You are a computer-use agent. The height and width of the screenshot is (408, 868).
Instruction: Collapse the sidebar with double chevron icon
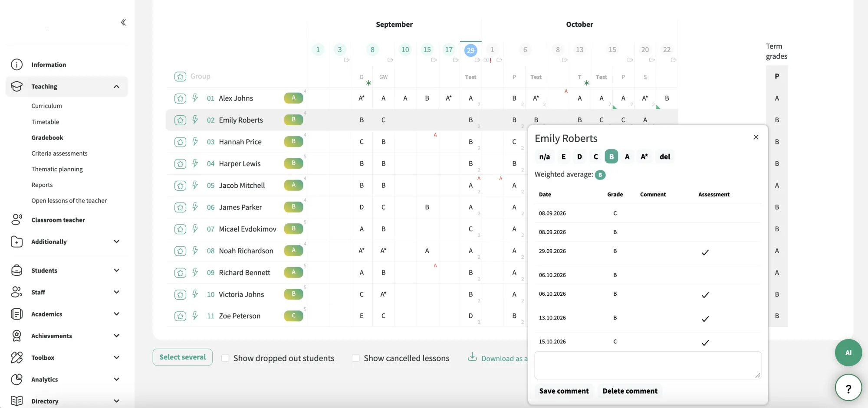coord(123,22)
